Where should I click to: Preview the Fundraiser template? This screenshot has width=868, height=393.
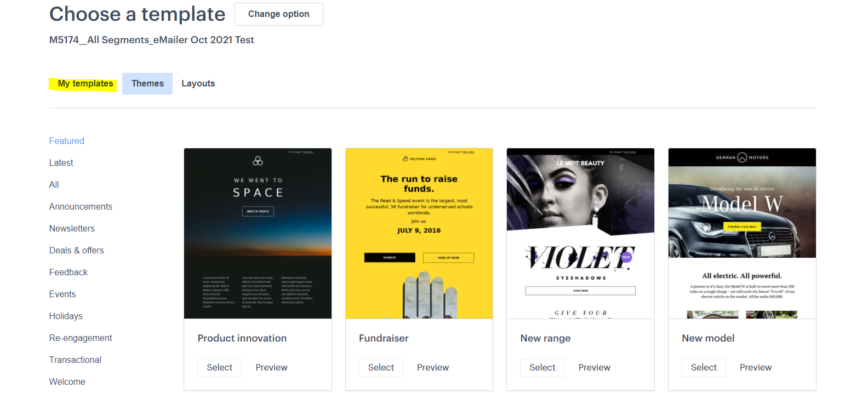coord(433,368)
